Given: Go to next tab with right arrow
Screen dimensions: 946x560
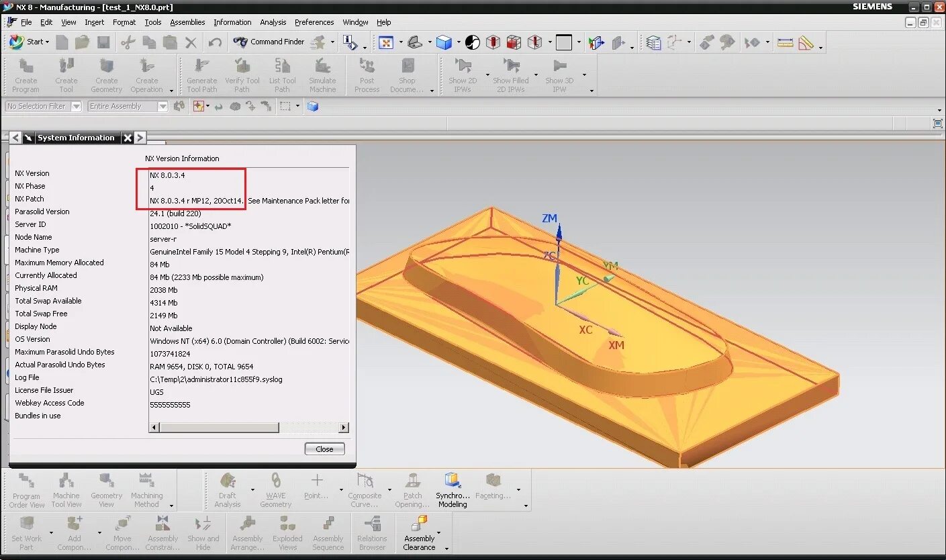Looking at the screenshot, I should [140, 138].
